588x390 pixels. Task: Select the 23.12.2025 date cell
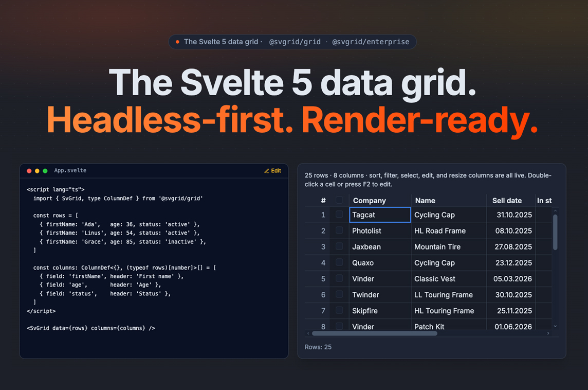[511, 263]
